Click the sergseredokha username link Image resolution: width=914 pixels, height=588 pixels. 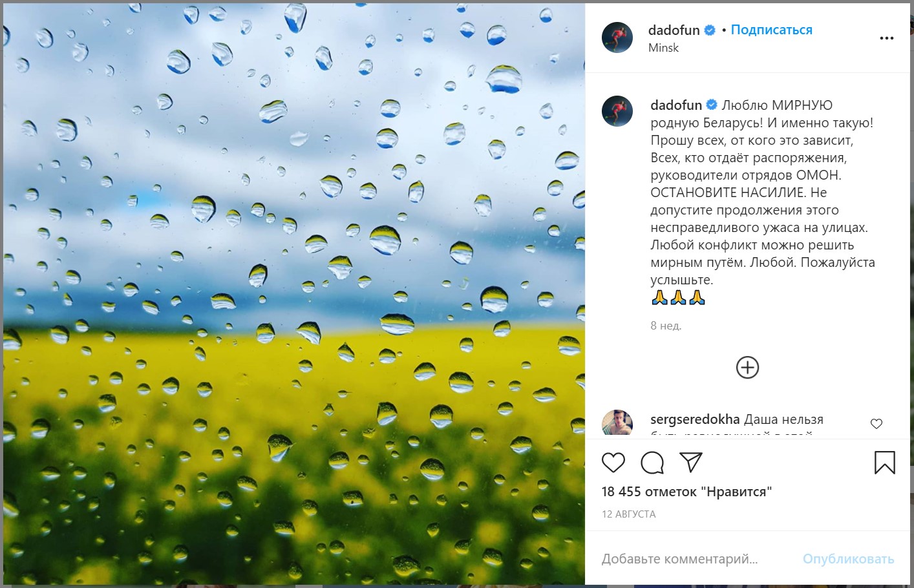(x=694, y=419)
